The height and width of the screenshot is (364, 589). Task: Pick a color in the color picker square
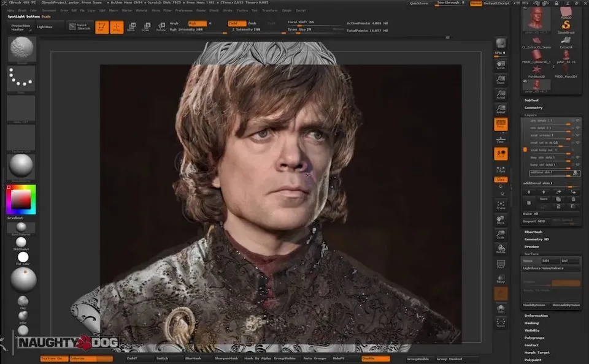[21, 199]
